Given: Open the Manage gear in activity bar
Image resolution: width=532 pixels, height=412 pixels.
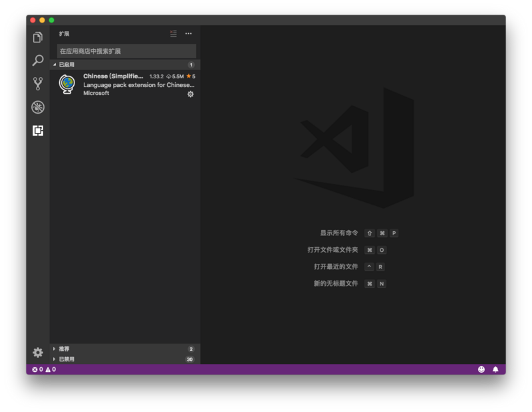Looking at the screenshot, I should point(38,353).
